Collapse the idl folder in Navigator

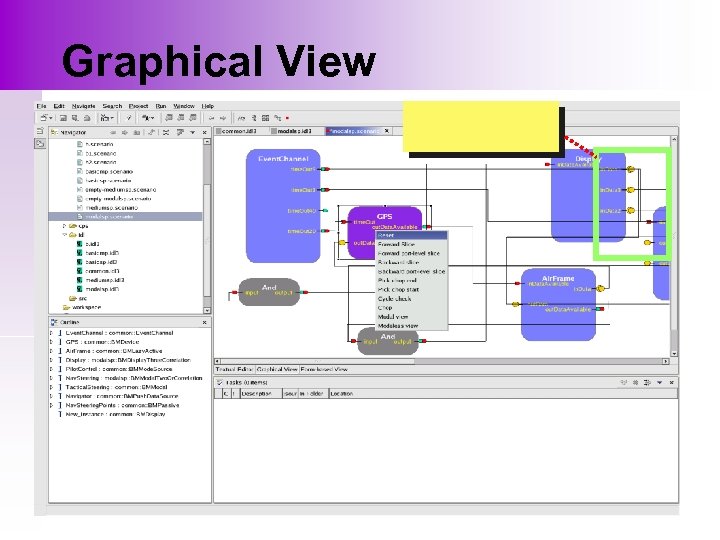click(x=64, y=235)
